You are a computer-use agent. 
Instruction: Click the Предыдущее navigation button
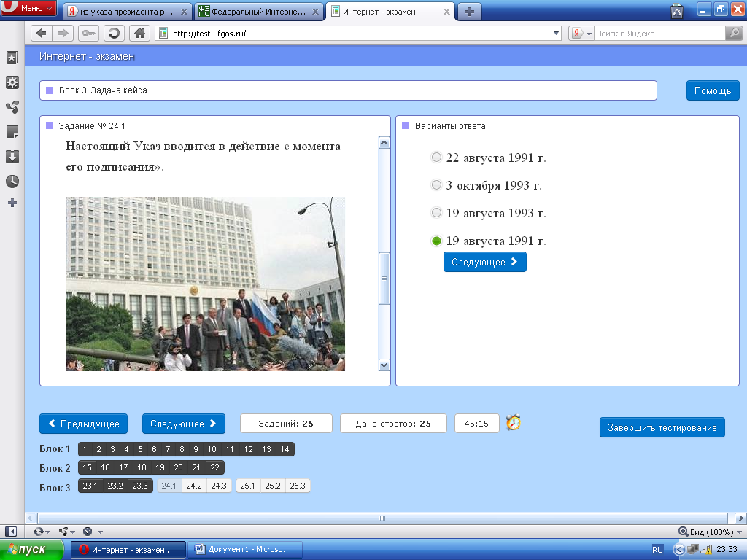tap(83, 424)
